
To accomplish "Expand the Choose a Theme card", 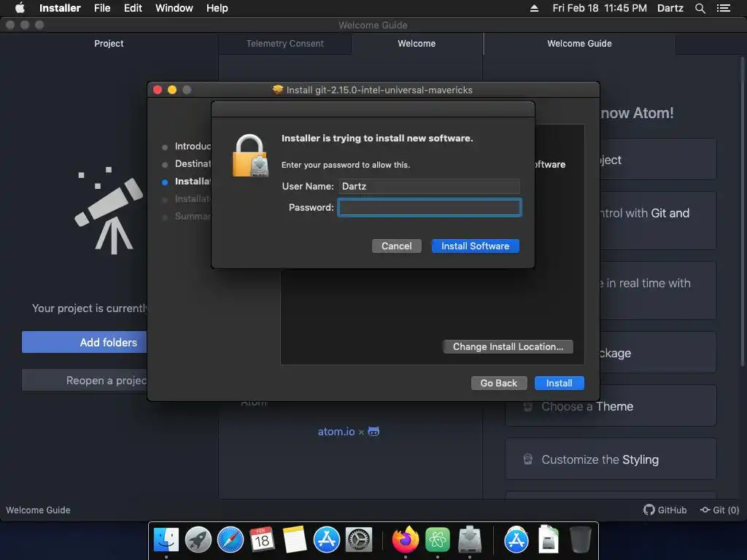I will 611,406.
